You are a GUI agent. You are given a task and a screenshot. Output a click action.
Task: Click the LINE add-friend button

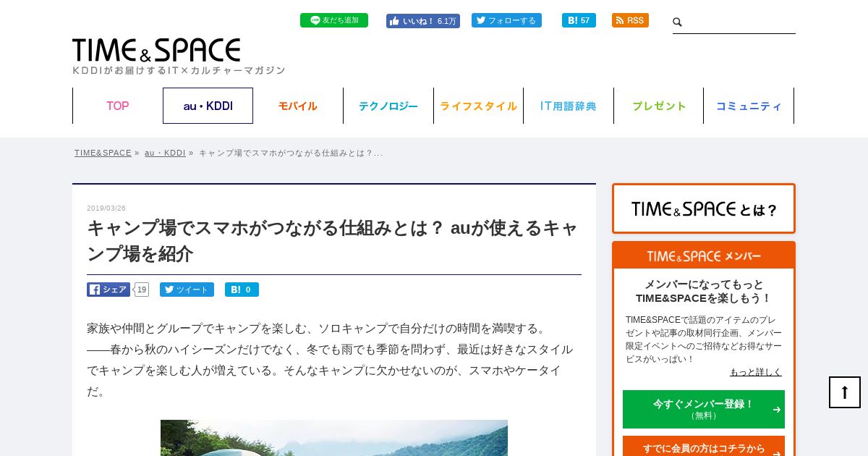coord(334,20)
